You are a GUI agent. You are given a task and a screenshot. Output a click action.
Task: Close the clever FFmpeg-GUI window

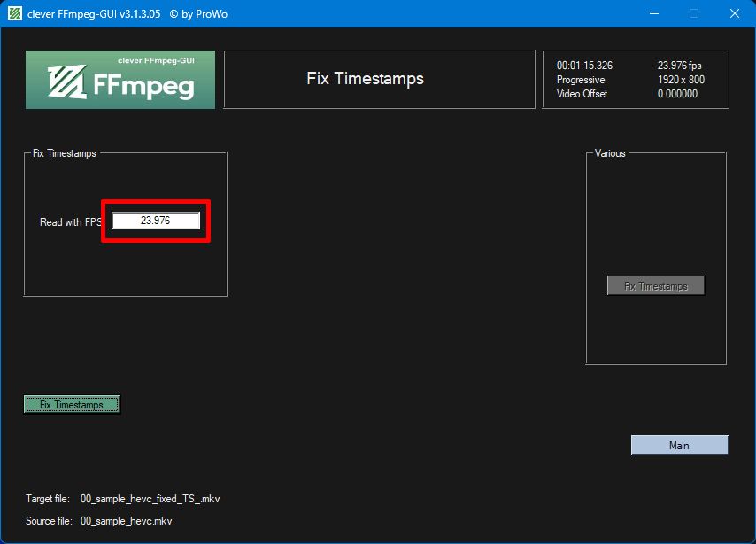[734, 13]
